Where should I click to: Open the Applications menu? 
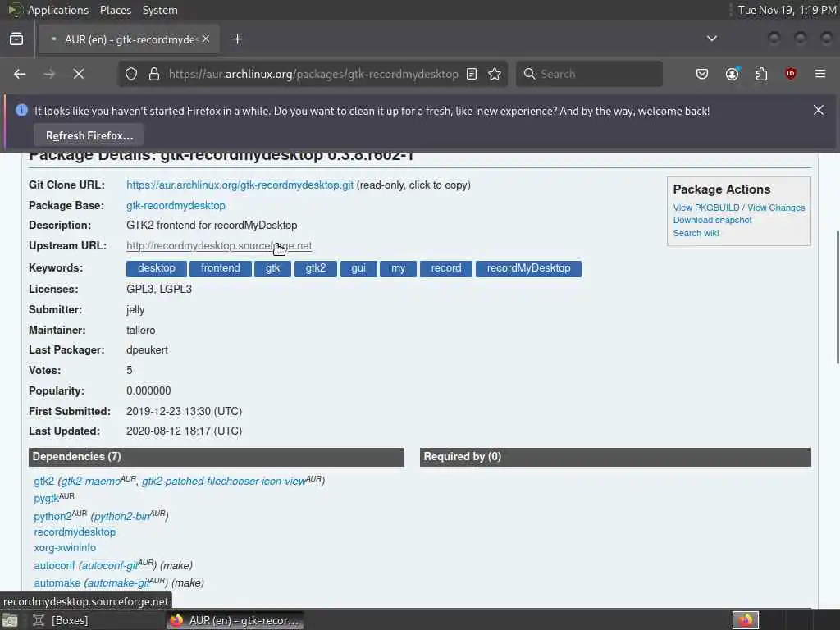tap(57, 10)
